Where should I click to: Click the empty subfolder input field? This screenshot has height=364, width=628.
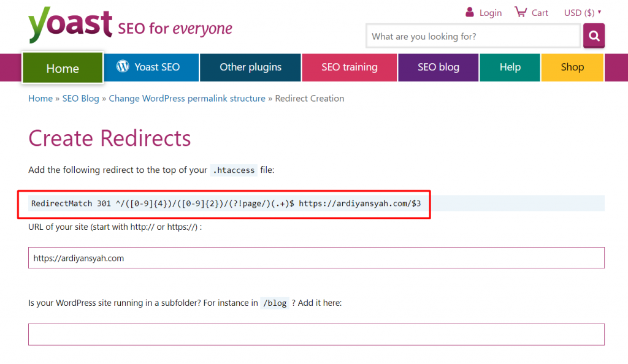[316, 335]
